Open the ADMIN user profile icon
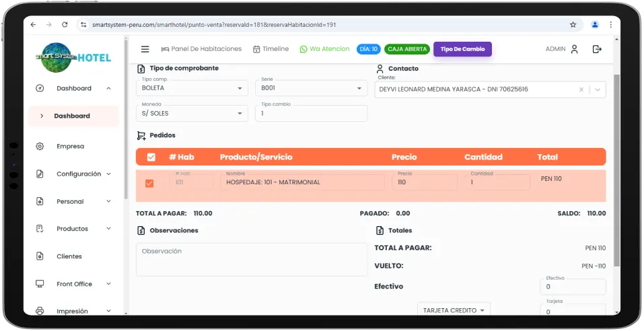The height and width of the screenshot is (331, 644). point(574,49)
